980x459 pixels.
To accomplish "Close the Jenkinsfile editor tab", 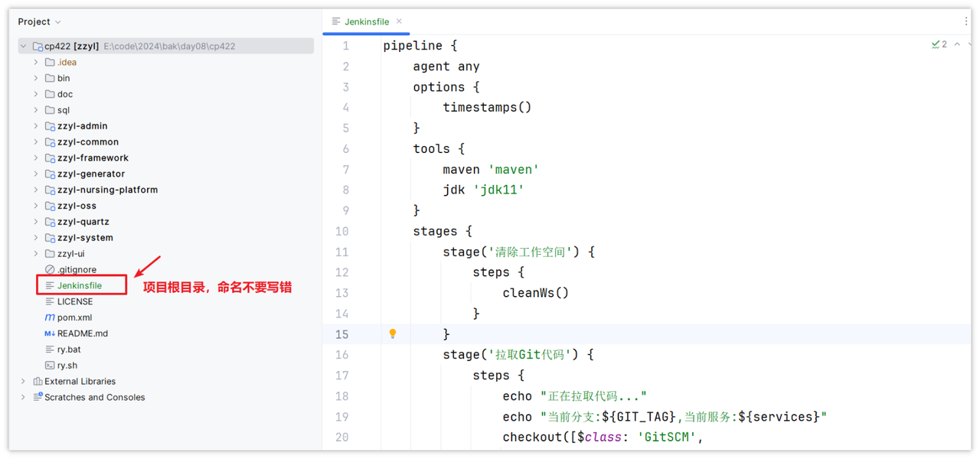I will (399, 21).
